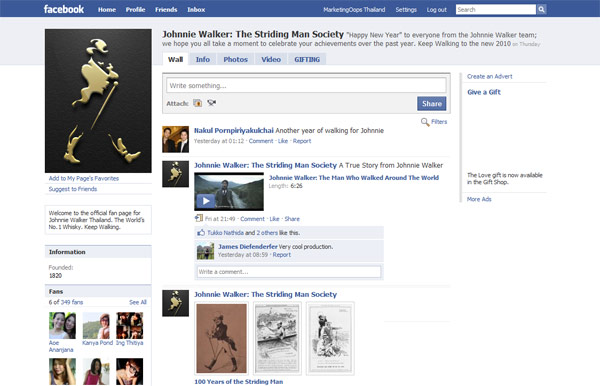Play the Johnnie Walker video
This screenshot has height=386, width=600.
(x=205, y=200)
